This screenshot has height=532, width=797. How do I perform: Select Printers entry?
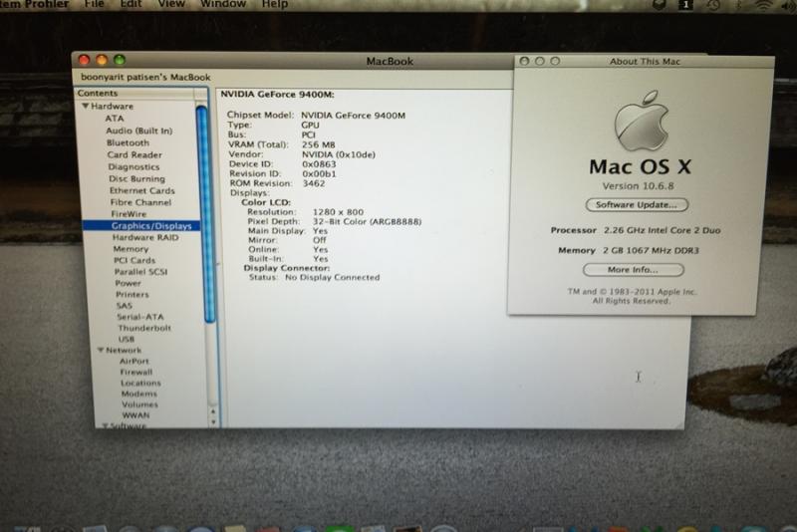point(133,294)
